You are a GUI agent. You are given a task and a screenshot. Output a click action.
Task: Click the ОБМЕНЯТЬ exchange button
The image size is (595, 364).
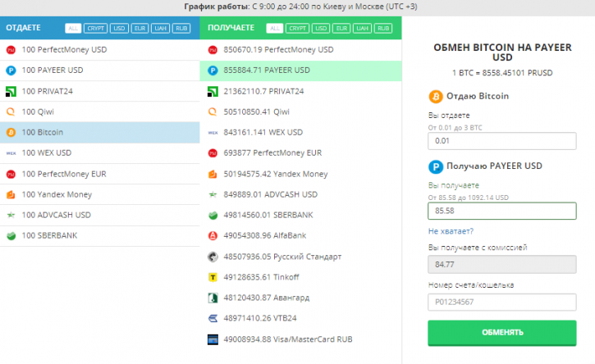coord(502,333)
